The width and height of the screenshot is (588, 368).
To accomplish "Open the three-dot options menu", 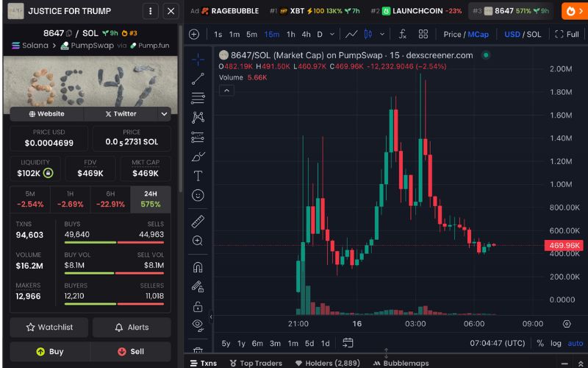I will pyautogui.click(x=151, y=11).
